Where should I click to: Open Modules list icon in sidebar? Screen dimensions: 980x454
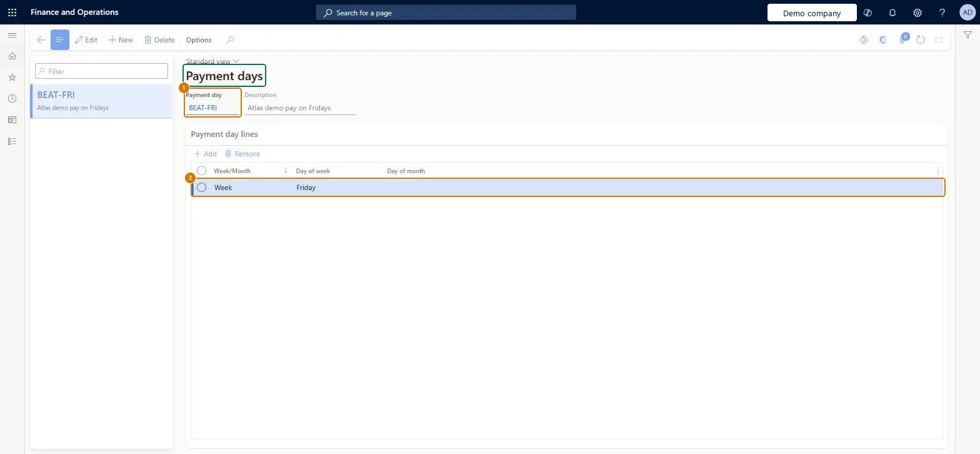(x=12, y=141)
